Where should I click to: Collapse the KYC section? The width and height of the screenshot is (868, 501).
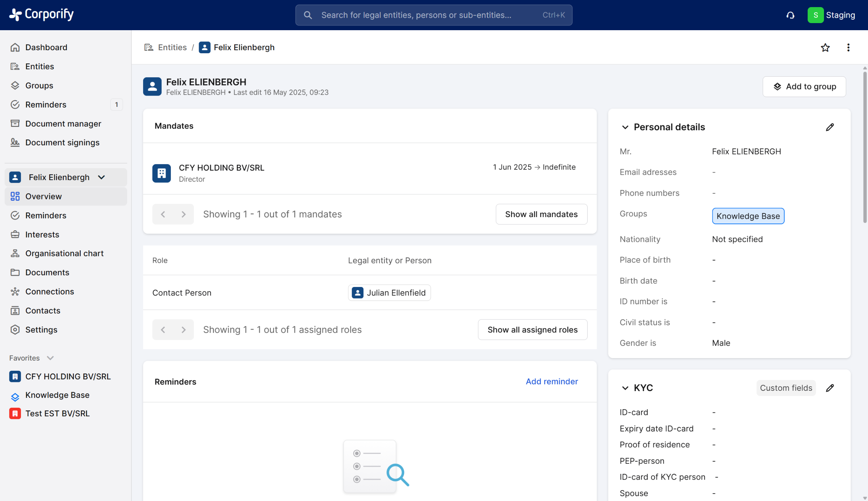point(625,388)
